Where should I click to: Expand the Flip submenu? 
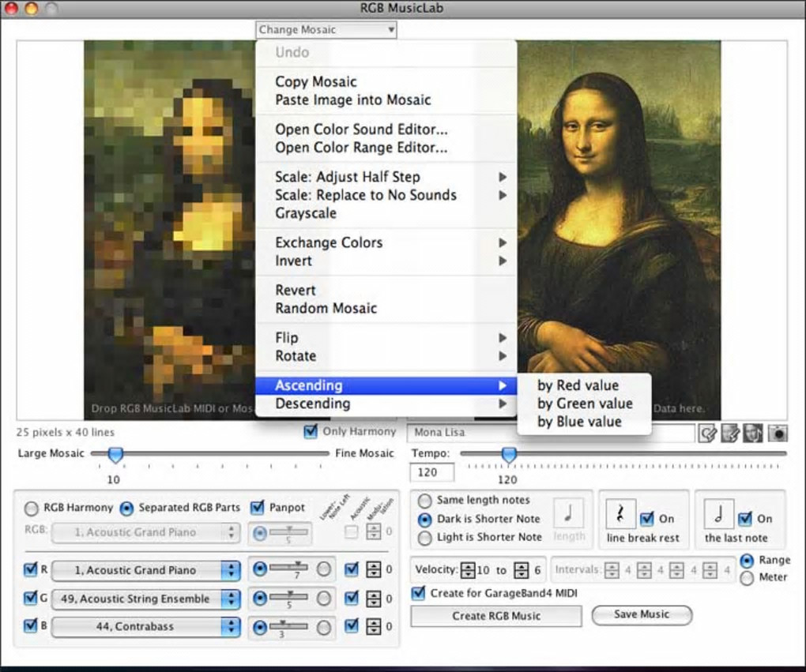click(386, 338)
